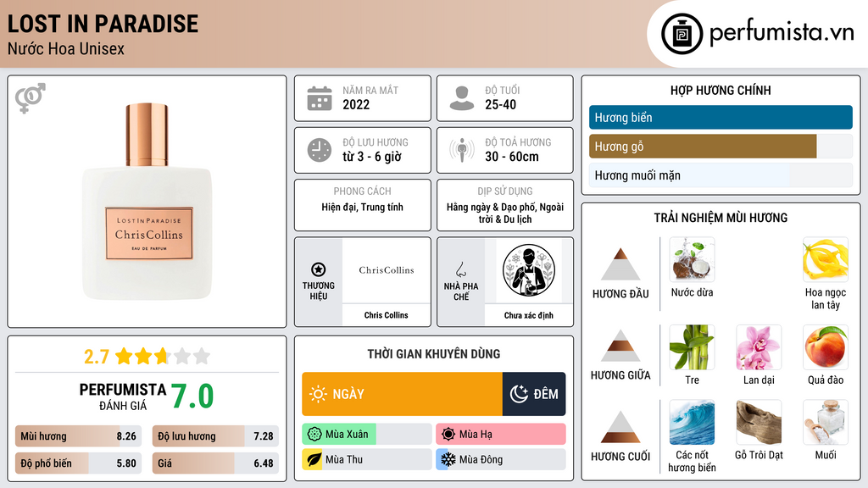Click the Đêm nighttime bar segment
The height and width of the screenshot is (488, 868).
tap(534, 394)
